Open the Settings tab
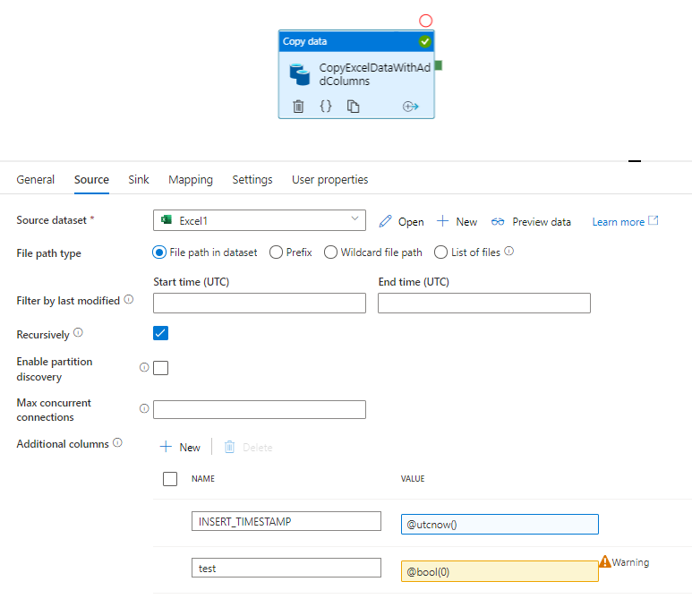This screenshot has width=692, height=616. coord(252,180)
